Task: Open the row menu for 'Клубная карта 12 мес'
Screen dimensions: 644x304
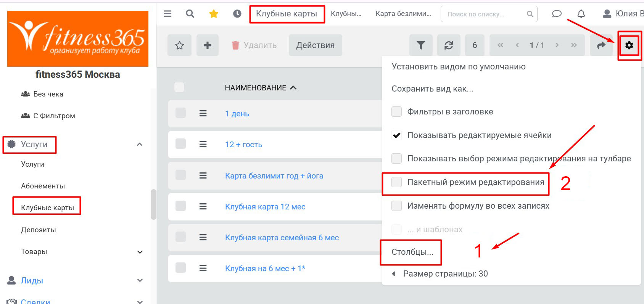Action: [203, 207]
